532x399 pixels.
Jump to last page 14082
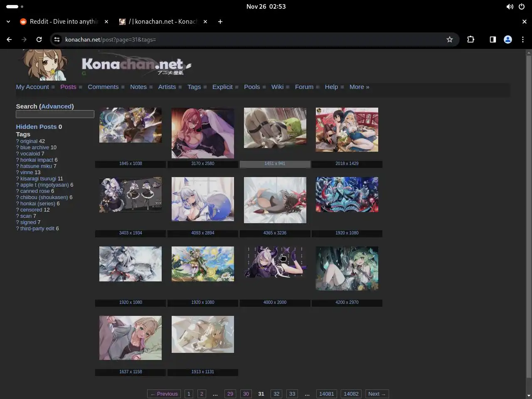click(x=351, y=394)
